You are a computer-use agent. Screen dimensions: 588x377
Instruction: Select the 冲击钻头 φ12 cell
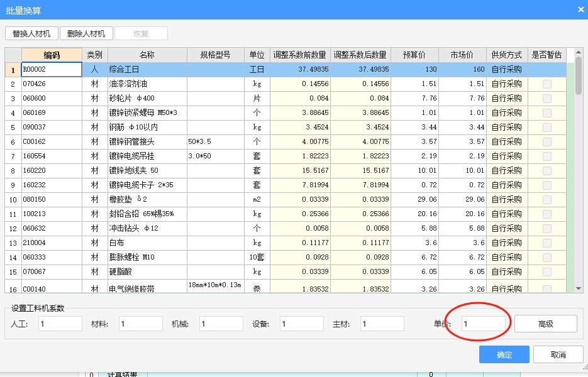[147, 228]
